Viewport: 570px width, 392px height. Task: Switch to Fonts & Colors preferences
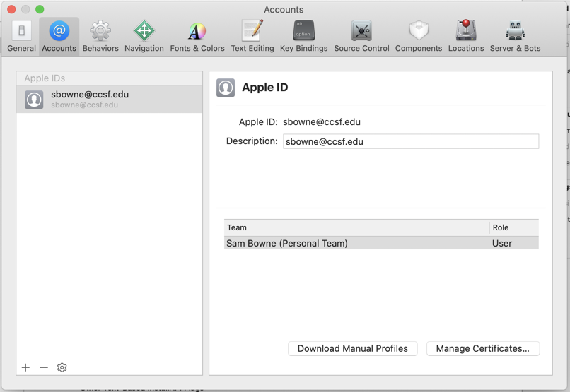(x=197, y=35)
